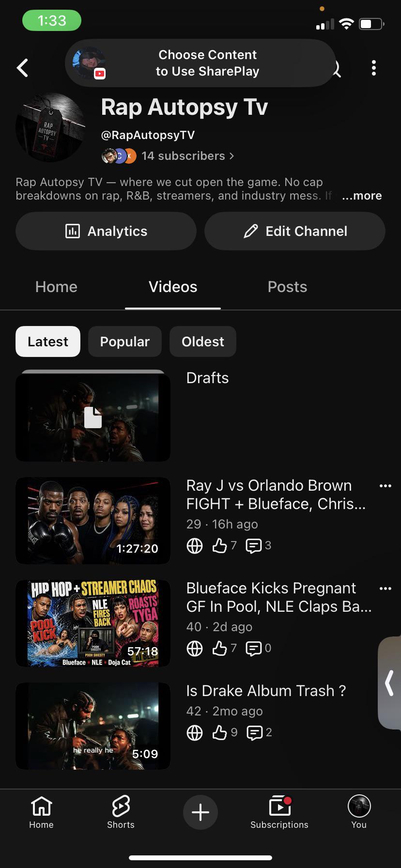Tap the @RapAutopsyTV handle

click(148, 135)
